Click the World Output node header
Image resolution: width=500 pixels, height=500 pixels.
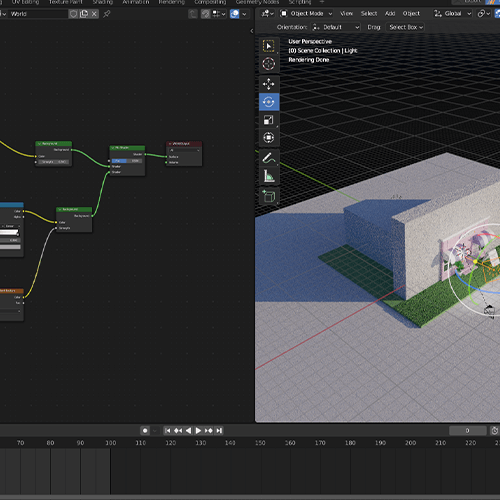tap(184, 144)
